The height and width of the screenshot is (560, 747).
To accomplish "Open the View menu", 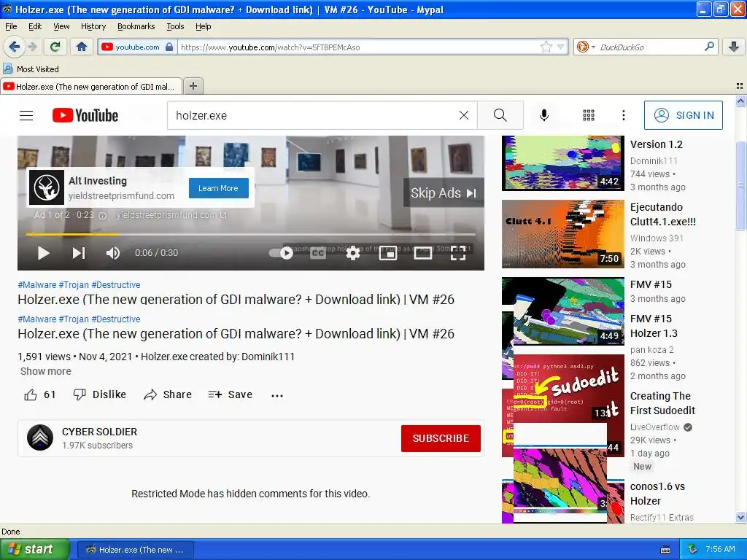I will click(61, 26).
